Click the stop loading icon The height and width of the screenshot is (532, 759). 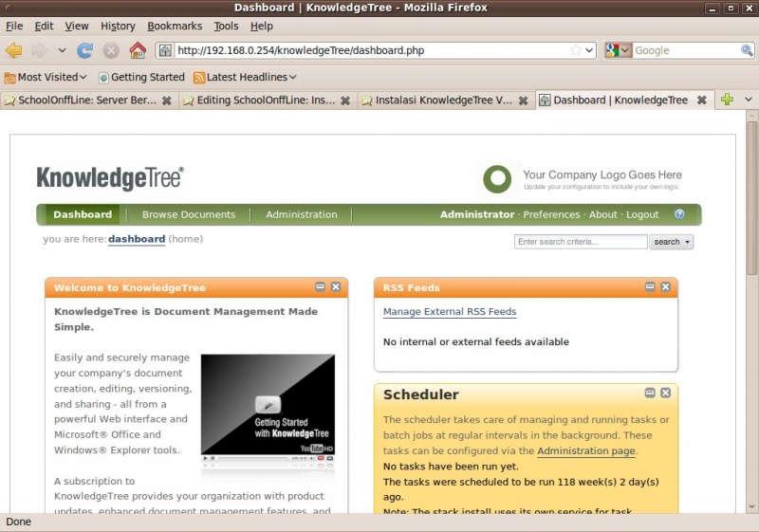coord(111,50)
